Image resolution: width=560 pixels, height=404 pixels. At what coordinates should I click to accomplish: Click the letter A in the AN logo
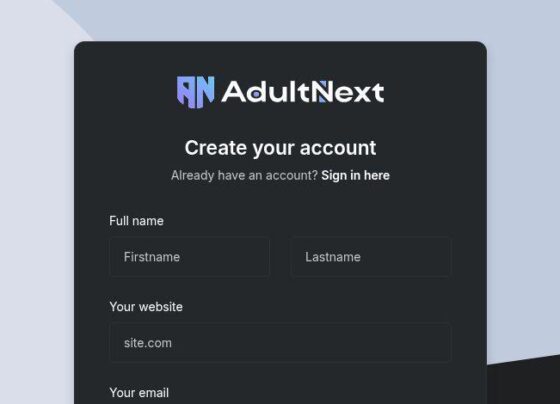185,91
